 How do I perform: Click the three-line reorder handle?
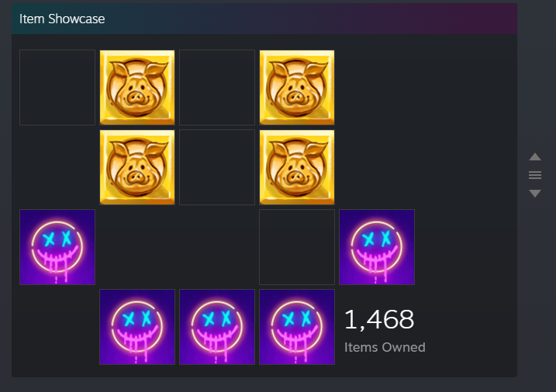[535, 175]
